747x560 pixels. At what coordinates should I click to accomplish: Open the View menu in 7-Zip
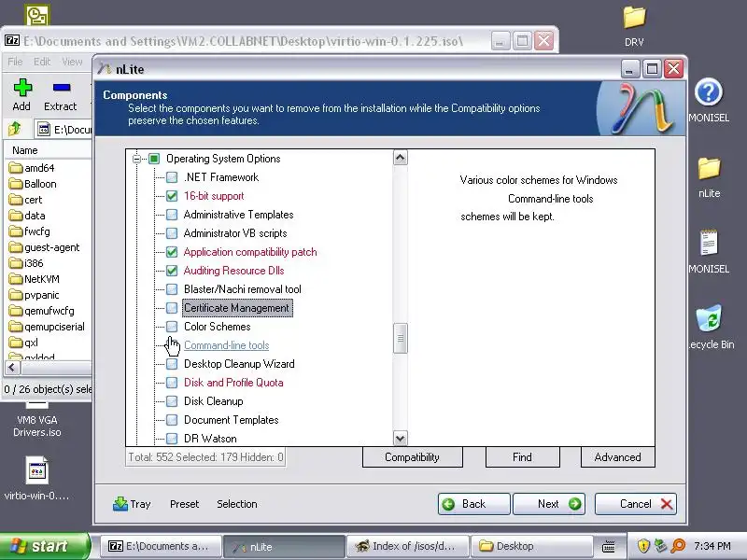[72, 62]
